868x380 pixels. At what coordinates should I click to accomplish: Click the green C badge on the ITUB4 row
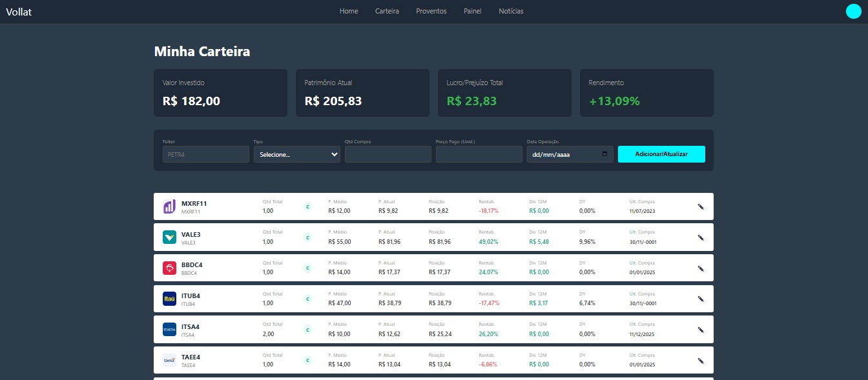(x=307, y=299)
